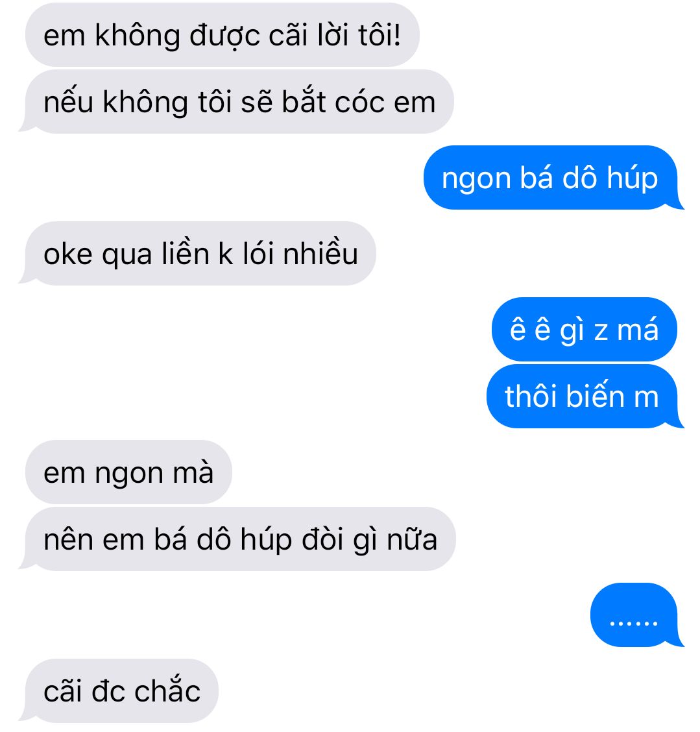Click the word "chắc" in the bottom message
The height and width of the screenshot is (732, 700).
pyautogui.click(x=167, y=689)
